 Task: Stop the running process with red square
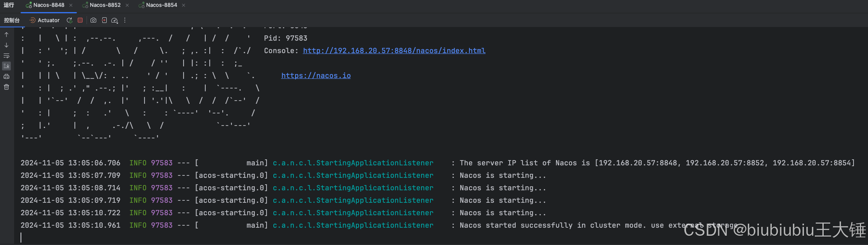[x=80, y=20]
